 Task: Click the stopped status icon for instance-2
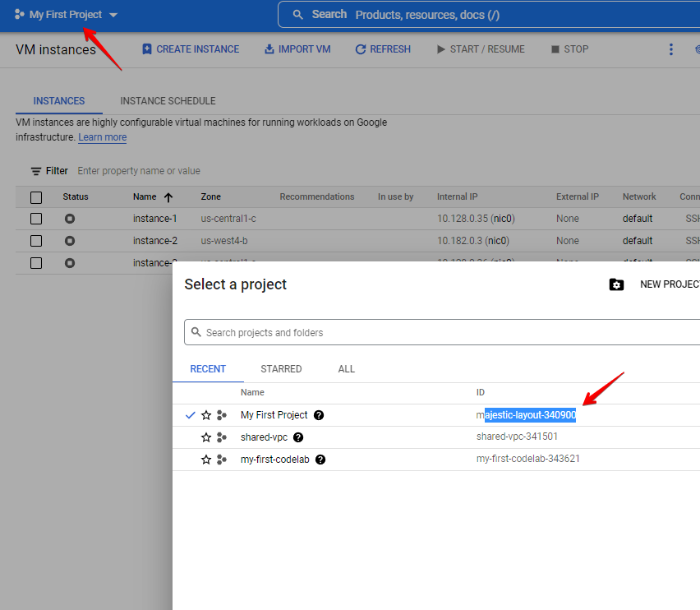[70, 241]
